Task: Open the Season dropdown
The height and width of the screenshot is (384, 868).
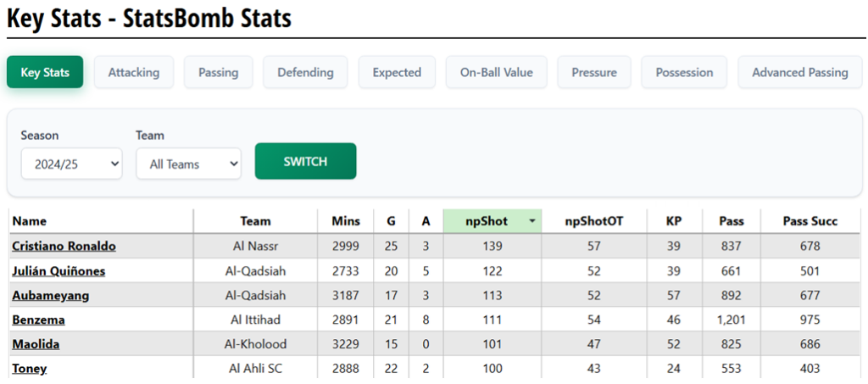Action: pyautogui.click(x=71, y=164)
